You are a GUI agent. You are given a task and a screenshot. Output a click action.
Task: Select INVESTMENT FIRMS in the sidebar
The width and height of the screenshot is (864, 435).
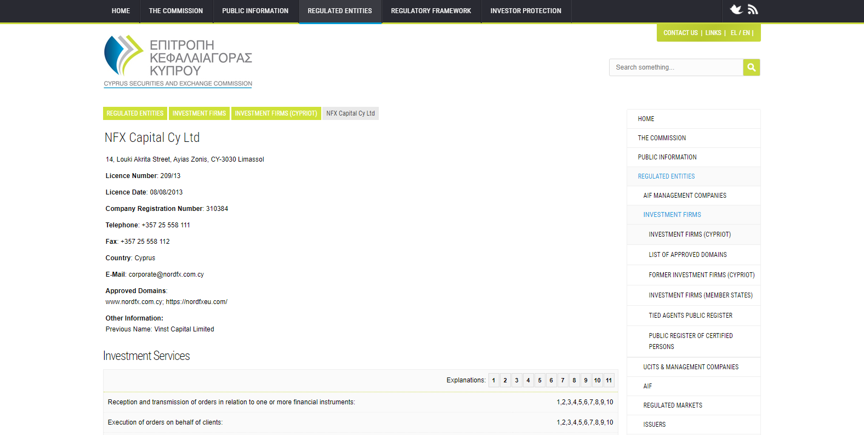pyautogui.click(x=694, y=215)
